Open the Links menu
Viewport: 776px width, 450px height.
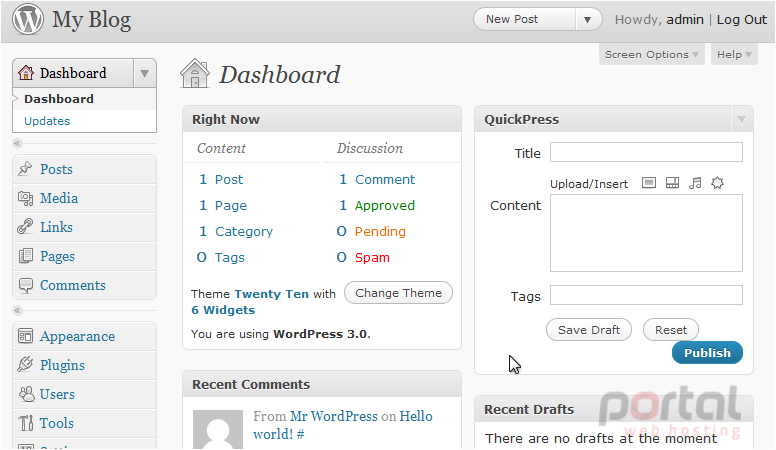(56, 227)
